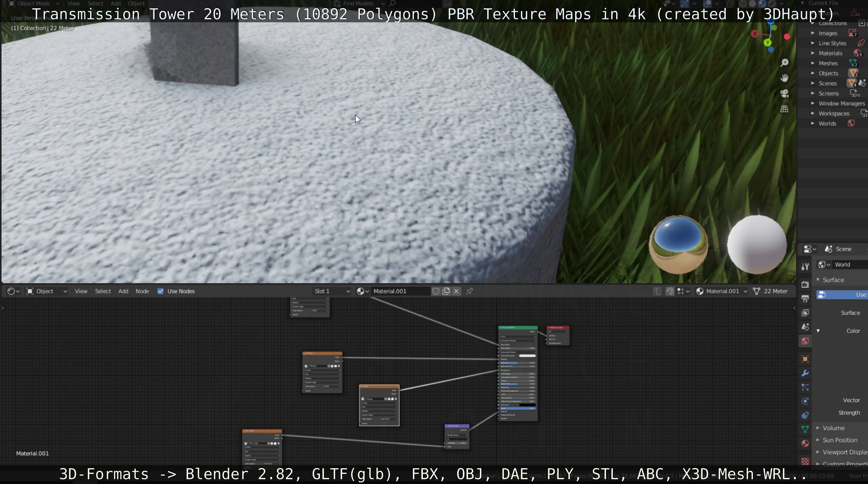868x484 pixels.
Task: Open the Node menu in node editor
Action: pos(142,291)
